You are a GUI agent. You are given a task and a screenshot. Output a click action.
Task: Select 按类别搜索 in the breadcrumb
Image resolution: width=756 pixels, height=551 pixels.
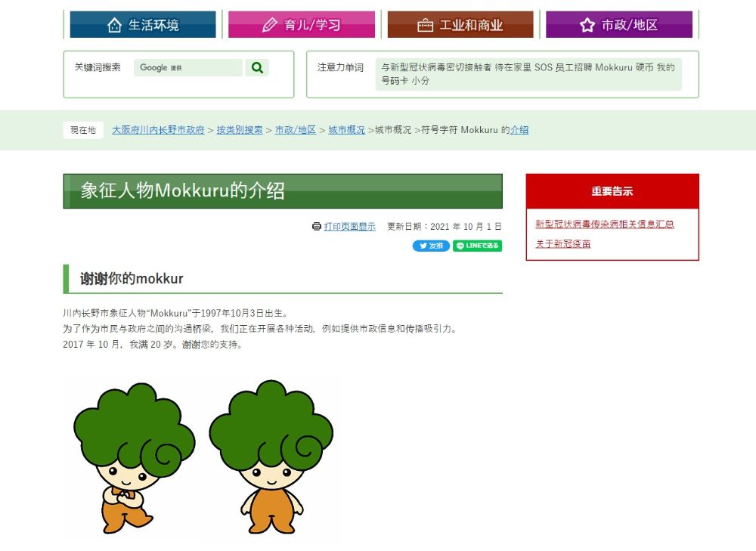[240, 130]
